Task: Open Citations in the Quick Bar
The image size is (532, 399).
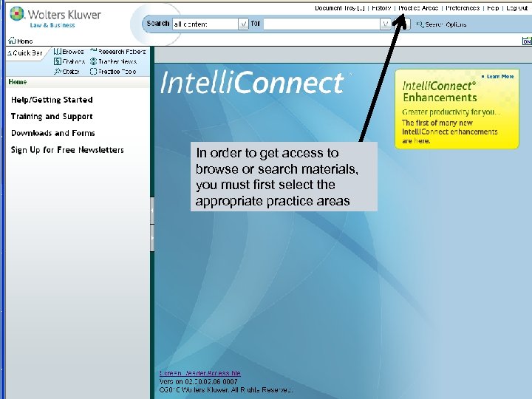Action: 69,61
